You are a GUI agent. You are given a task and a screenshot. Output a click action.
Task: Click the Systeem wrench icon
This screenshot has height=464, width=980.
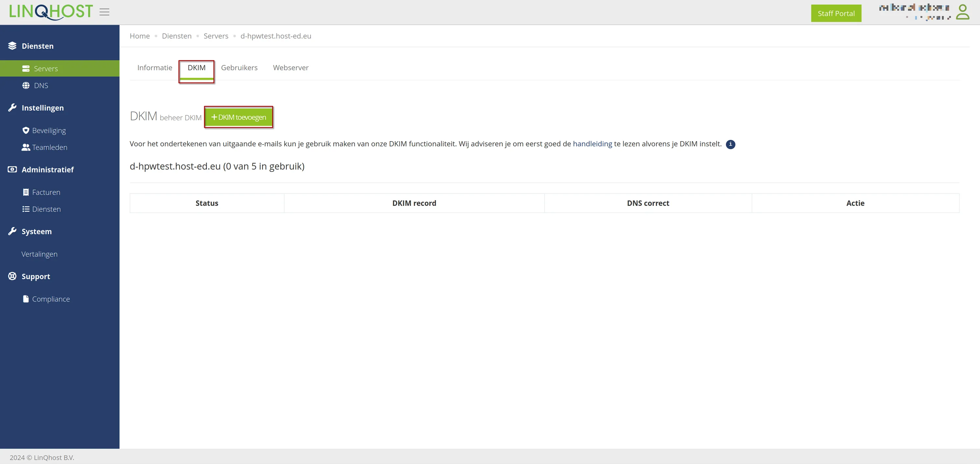(x=12, y=231)
